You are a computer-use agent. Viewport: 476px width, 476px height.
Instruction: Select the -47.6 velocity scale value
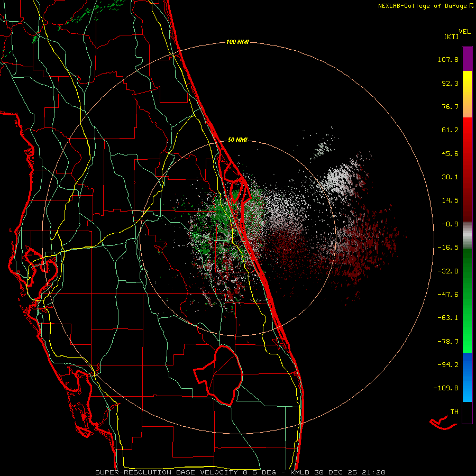pyautogui.click(x=448, y=295)
